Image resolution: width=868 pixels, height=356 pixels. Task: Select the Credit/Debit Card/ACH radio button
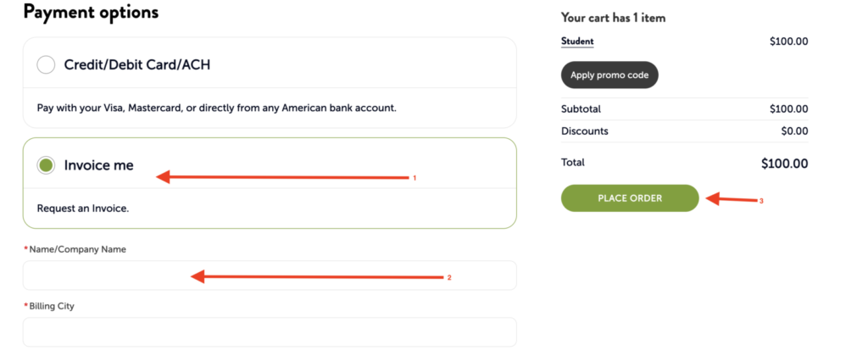[47, 64]
